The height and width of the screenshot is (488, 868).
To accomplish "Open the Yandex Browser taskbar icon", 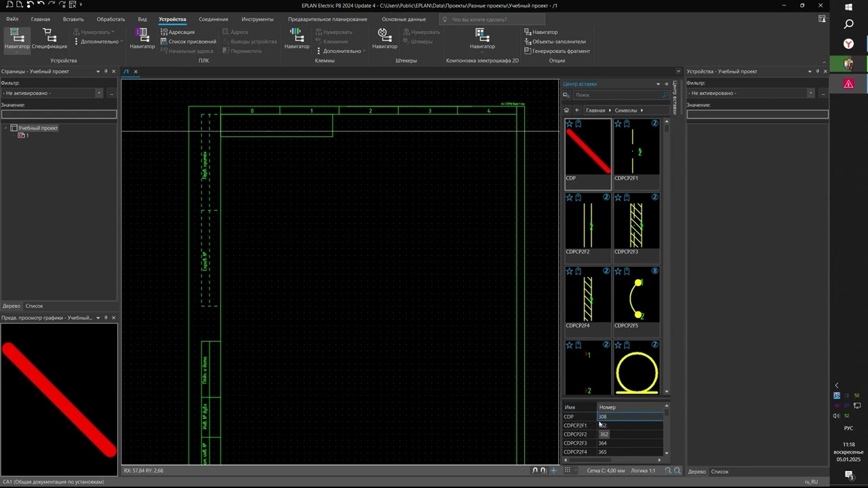I will 848,43.
